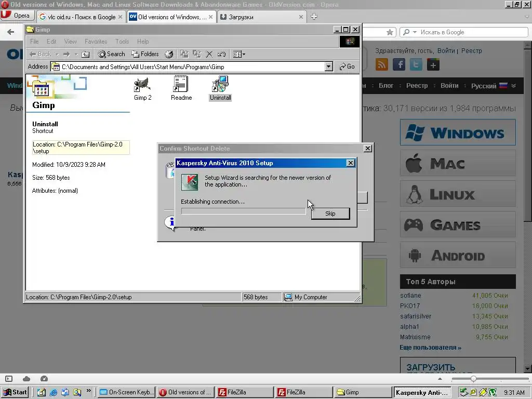
Task: Click the Google Plus icon on OldVersion page
Action: point(433,64)
